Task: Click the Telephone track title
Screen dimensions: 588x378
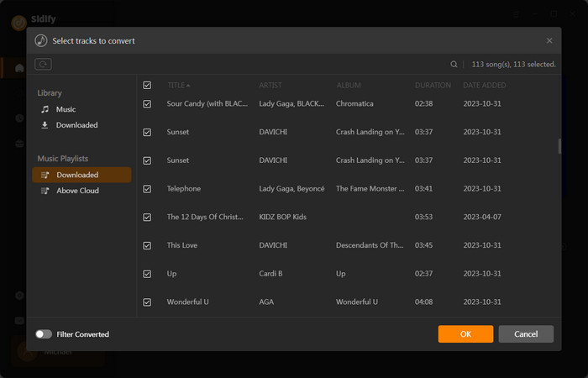Action: coord(184,189)
